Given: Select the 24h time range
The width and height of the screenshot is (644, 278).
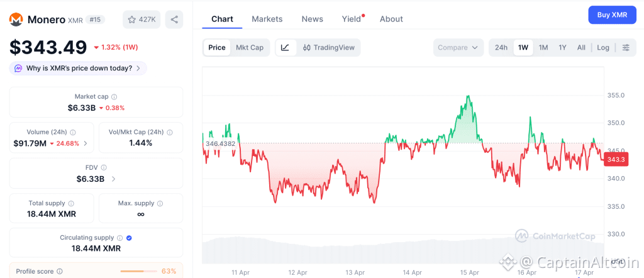Looking at the screenshot, I should coord(501,48).
